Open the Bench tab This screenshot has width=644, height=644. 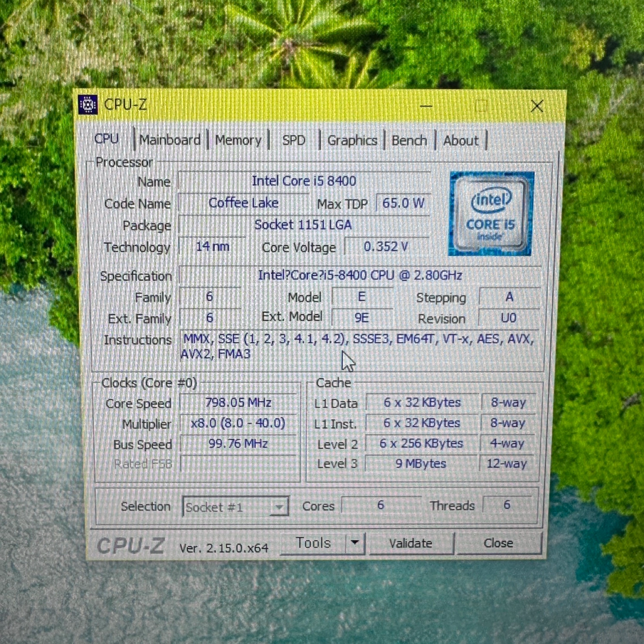coord(409,140)
